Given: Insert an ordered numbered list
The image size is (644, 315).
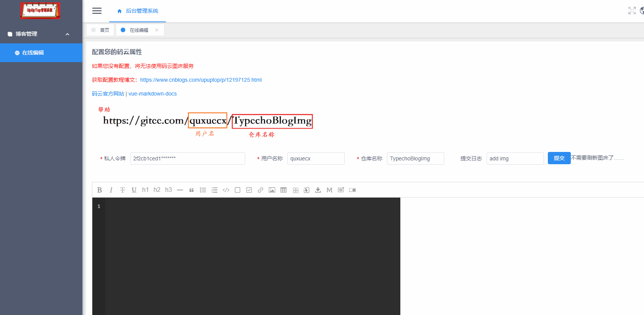Looking at the screenshot, I should click(215, 190).
